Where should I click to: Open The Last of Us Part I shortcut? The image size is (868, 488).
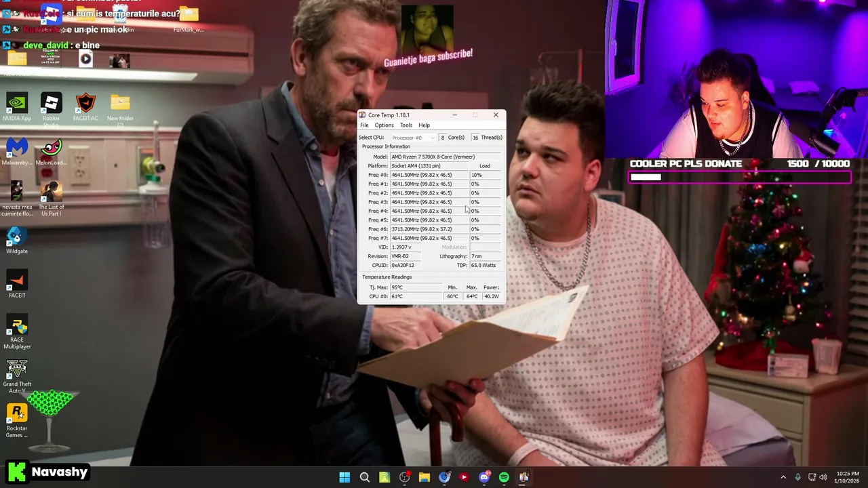click(51, 199)
